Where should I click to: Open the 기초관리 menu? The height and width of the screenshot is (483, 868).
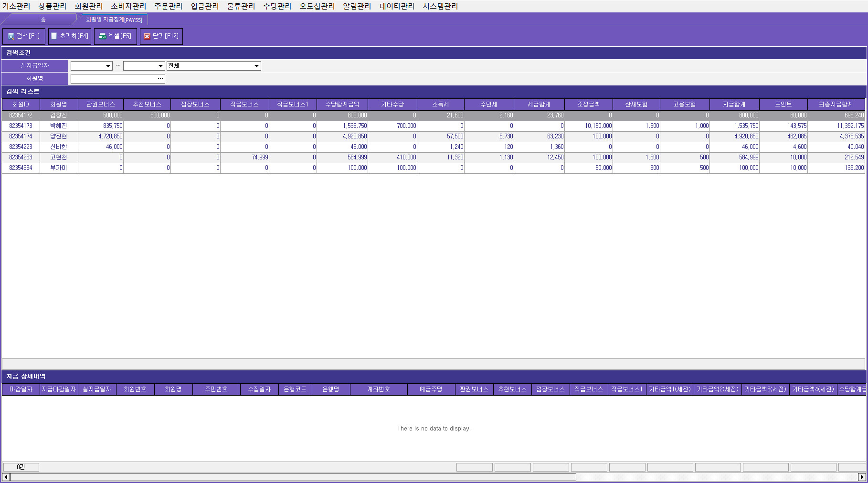pos(16,6)
